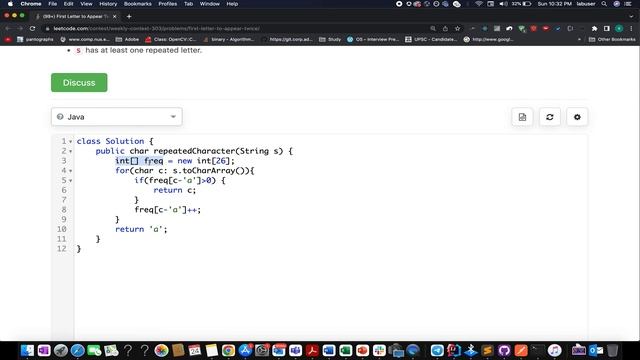
Task: Open Spotlight search in the menu bar
Action: 604,4
